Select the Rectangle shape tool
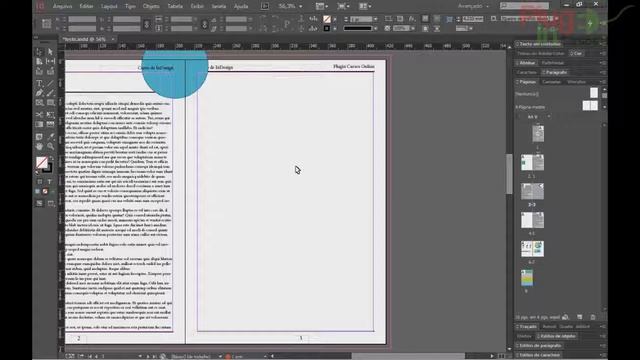The width and height of the screenshot is (640, 360). [50, 103]
